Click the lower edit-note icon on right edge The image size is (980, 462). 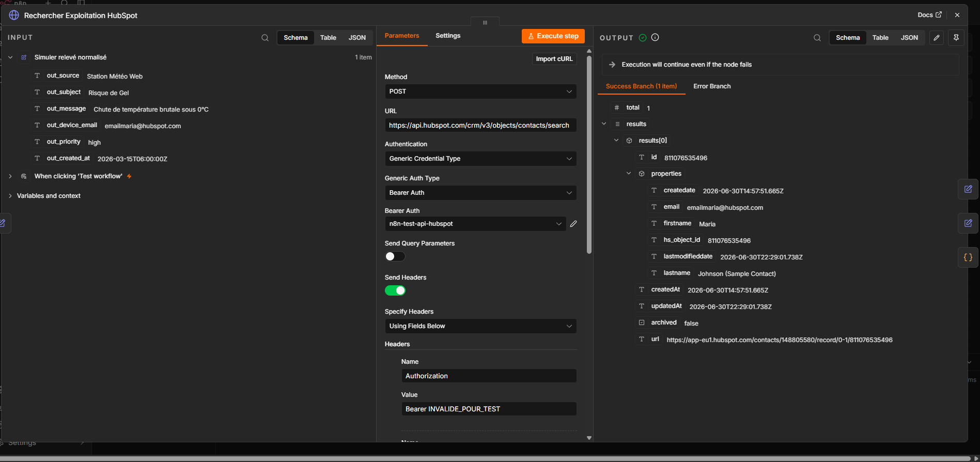point(968,223)
